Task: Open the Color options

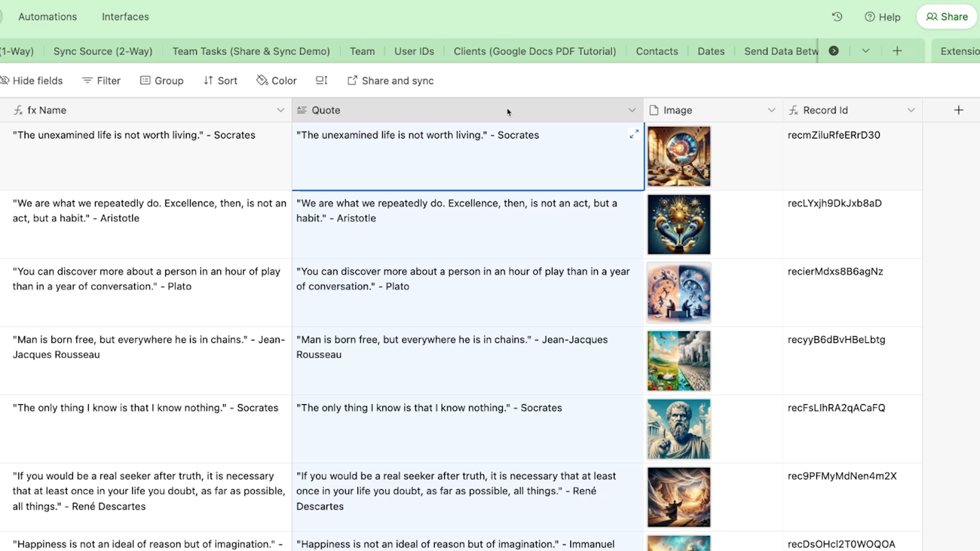Action: pos(277,80)
